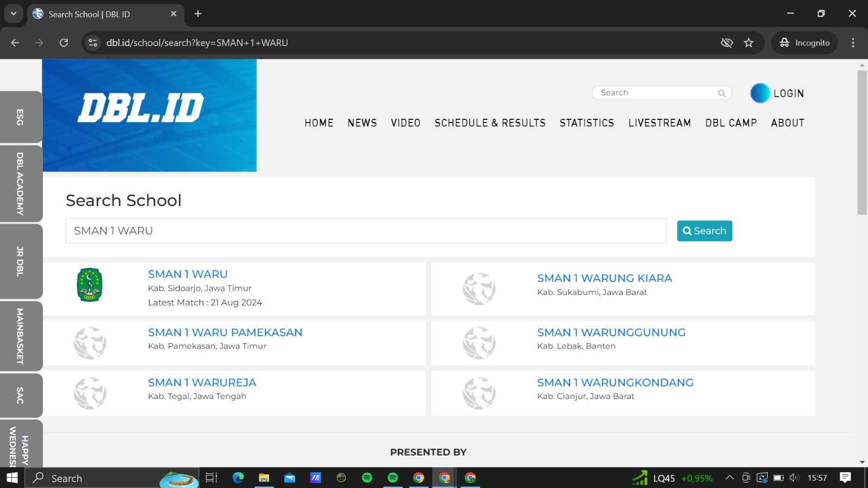Open the DBL CAMP menu item

pyautogui.click(x=731, y=123)
